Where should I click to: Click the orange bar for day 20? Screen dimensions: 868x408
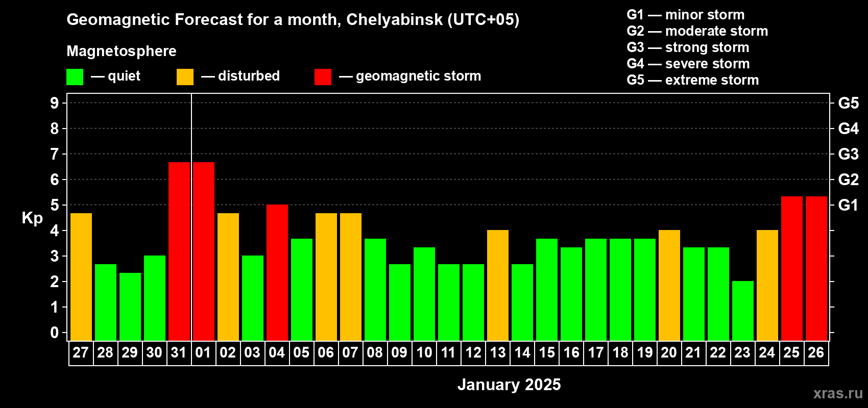tap(669, 286)
